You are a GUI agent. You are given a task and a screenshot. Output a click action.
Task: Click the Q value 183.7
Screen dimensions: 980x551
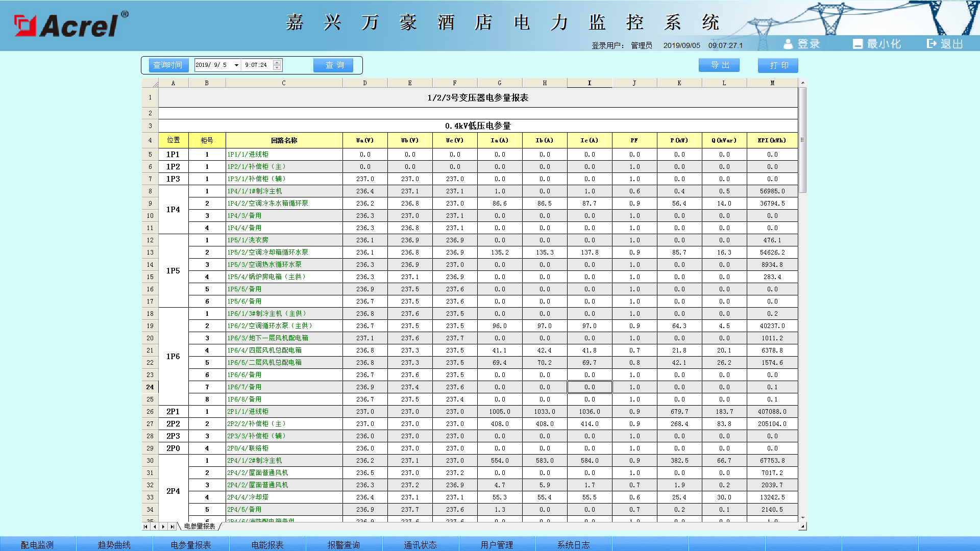(x=724, y=412)
